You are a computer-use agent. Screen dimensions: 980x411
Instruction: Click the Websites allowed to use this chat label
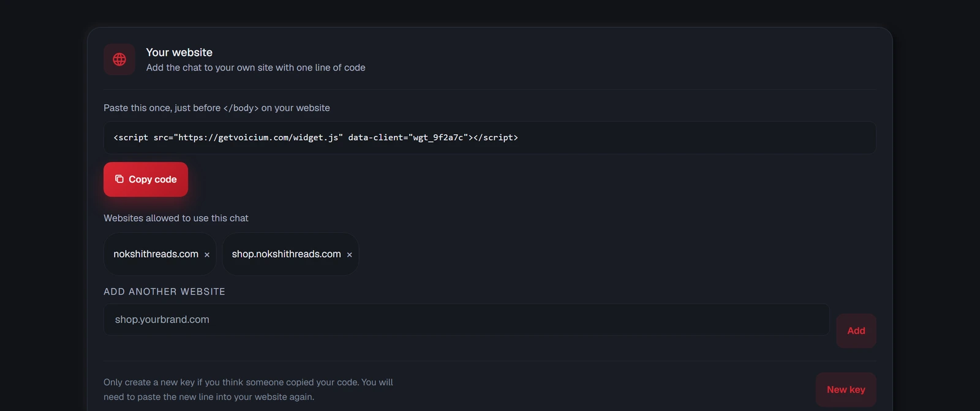[x=176, y=218]
